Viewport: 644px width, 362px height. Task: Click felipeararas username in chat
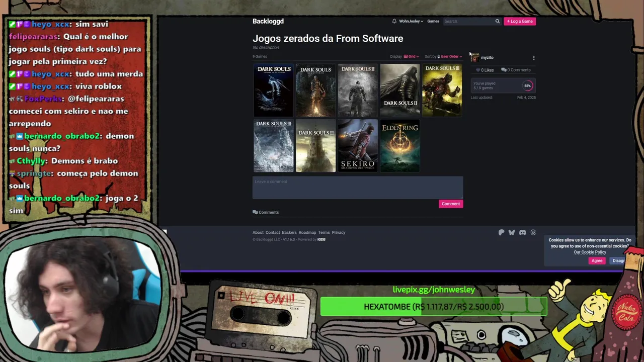pyautogui.click(x=33, y=37)
